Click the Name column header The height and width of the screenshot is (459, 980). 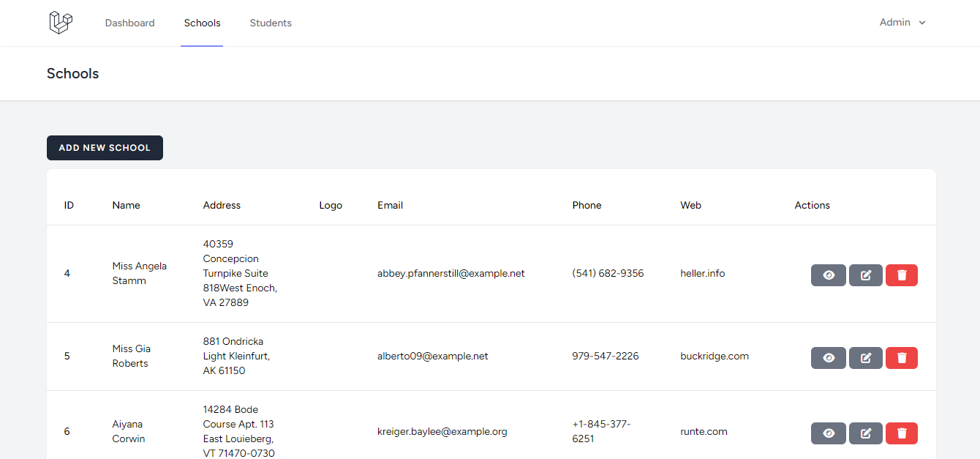tap(126, 205)
